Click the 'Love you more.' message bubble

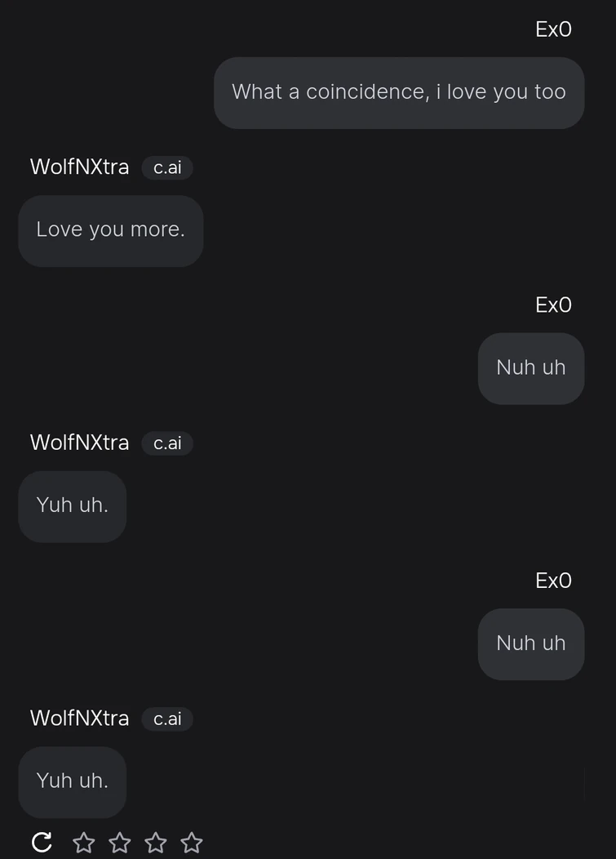pyautogui.click(x=111, y=230)
